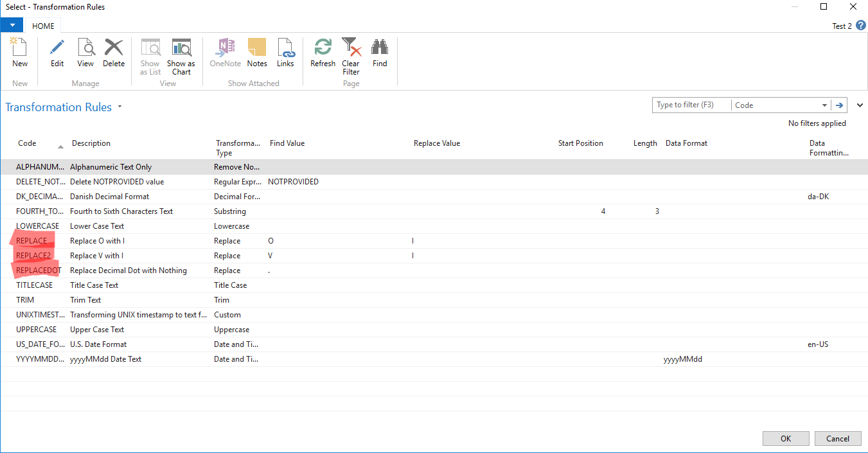This screenshot has width=868, height=453.
Task: Click the da-DK data formatting cell
Action: [x=818, y=197]
